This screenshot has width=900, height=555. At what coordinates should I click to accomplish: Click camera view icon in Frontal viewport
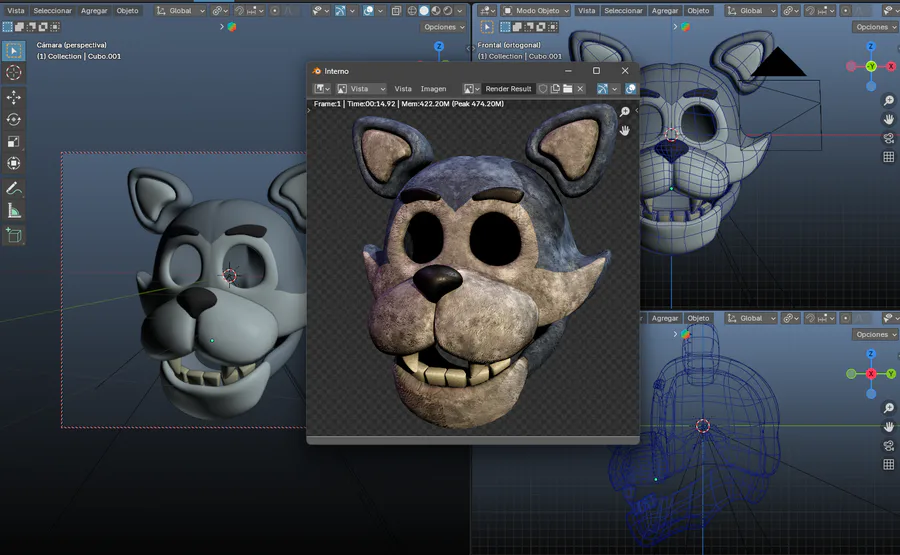(x=889, y=138)
